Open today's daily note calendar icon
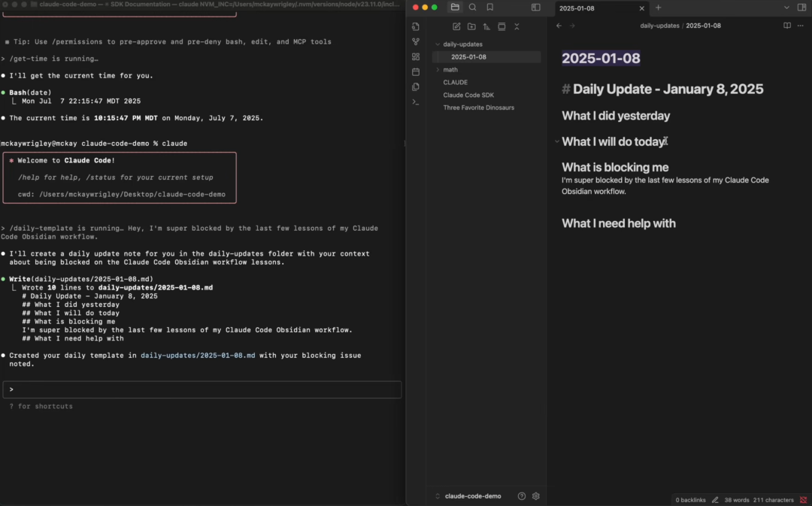Image resolution: width=812 pixels, height=506 pixels. 415,71
